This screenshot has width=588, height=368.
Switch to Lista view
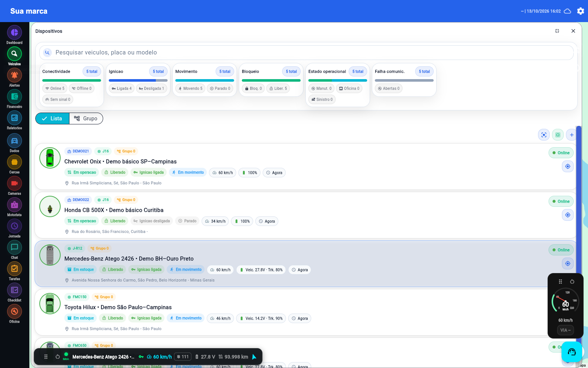click(x=52, y=118)
